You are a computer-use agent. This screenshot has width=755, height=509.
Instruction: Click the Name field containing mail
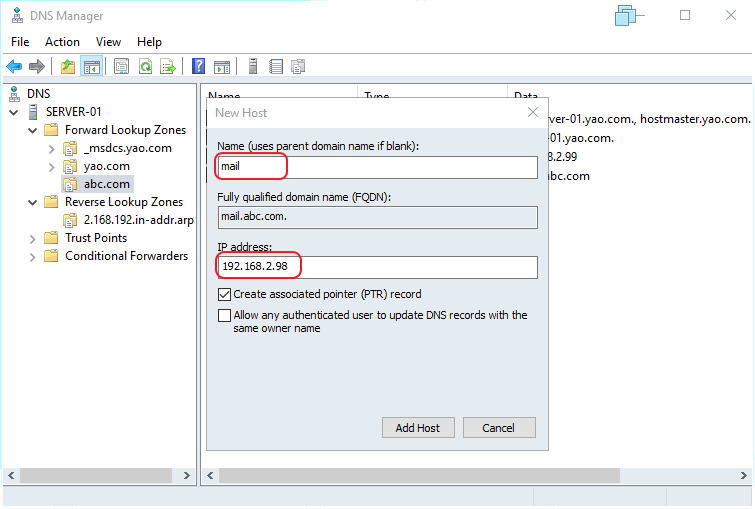coord(378,167)
